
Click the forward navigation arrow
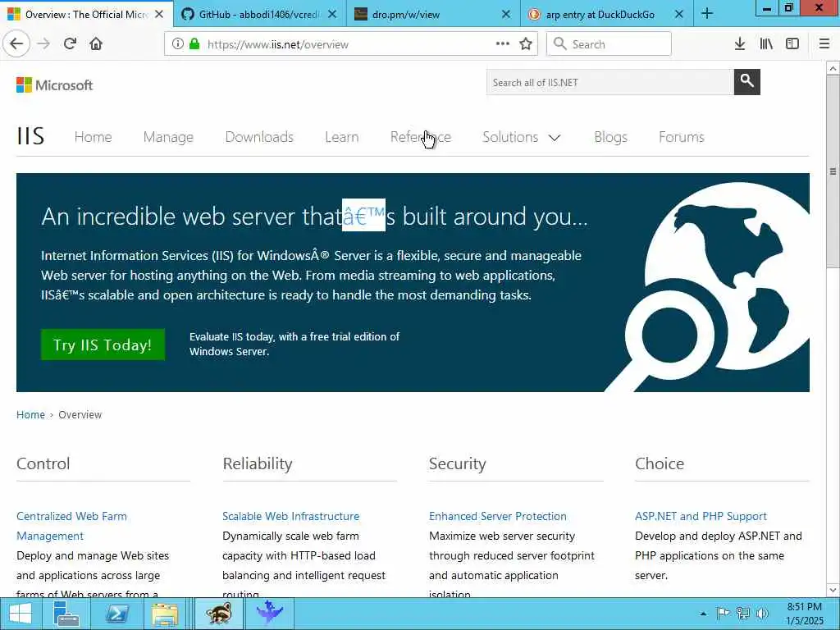[43, 43]
